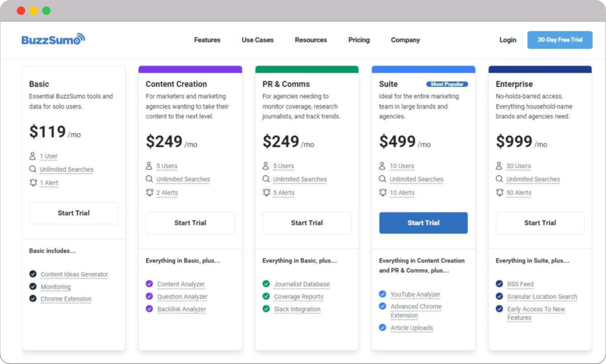Click search icon in Suite plan
This screenshot has width=606, height=364.
[x=382, y=179]
